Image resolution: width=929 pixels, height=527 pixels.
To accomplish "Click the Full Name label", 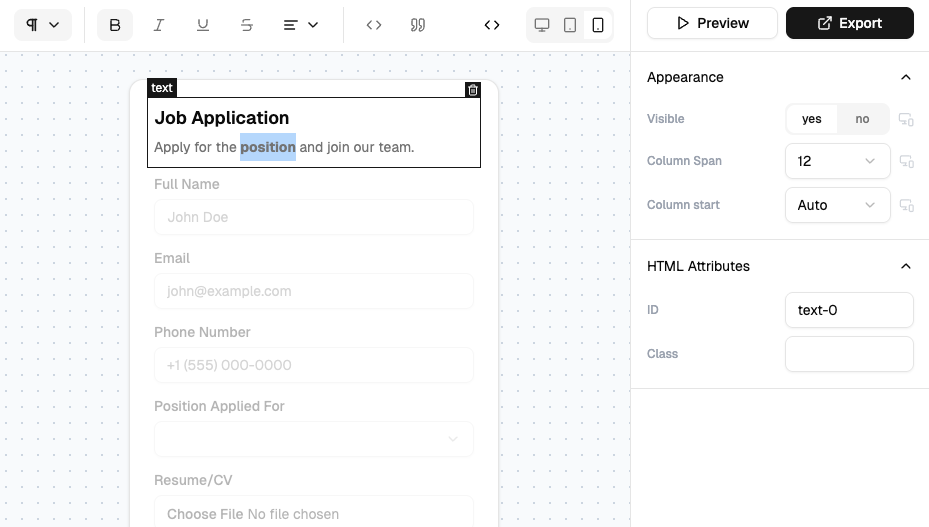I will pos(187,184).
